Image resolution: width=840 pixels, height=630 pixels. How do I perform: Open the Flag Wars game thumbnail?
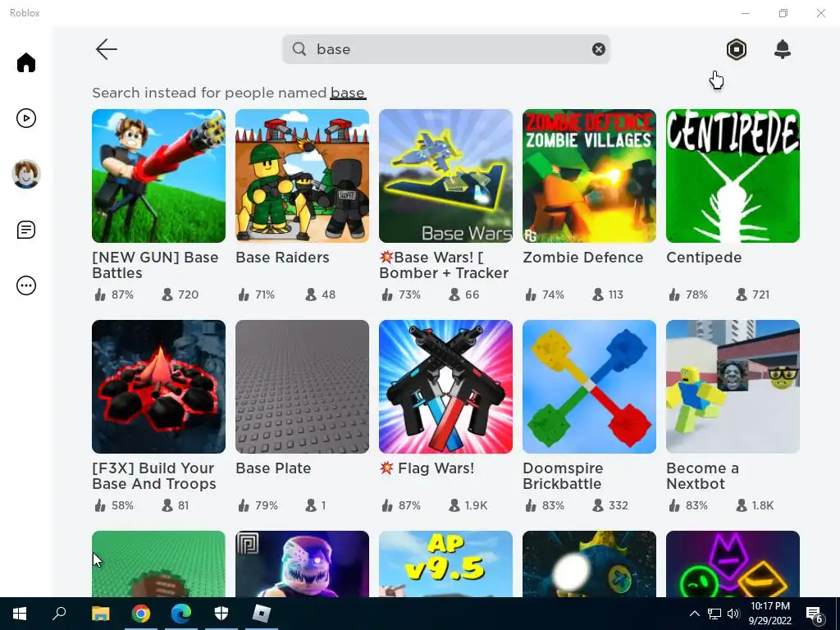click(445, 387)
